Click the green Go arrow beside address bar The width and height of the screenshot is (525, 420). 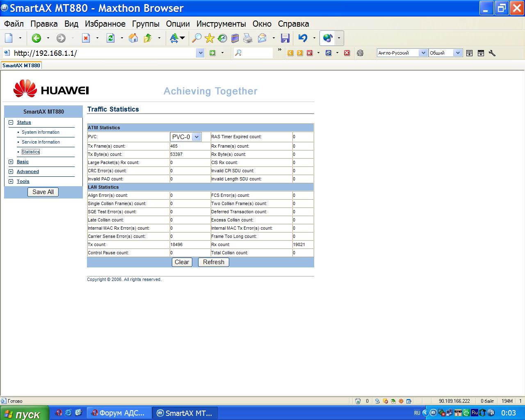coord(212,52)
